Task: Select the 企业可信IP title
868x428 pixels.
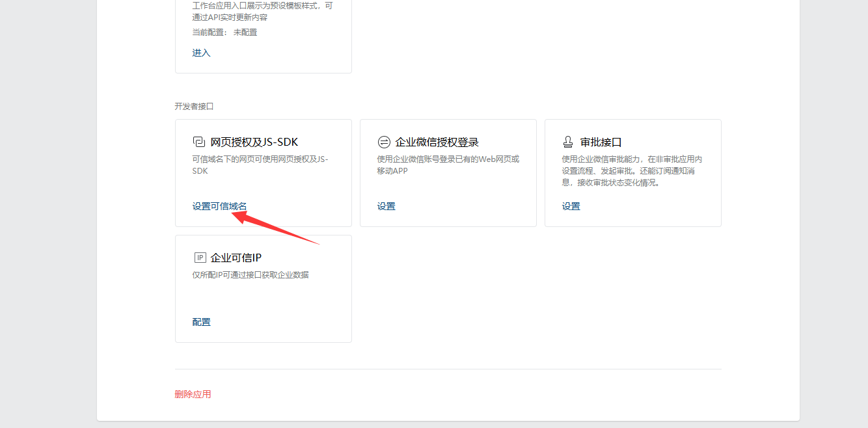Action: 236,258
